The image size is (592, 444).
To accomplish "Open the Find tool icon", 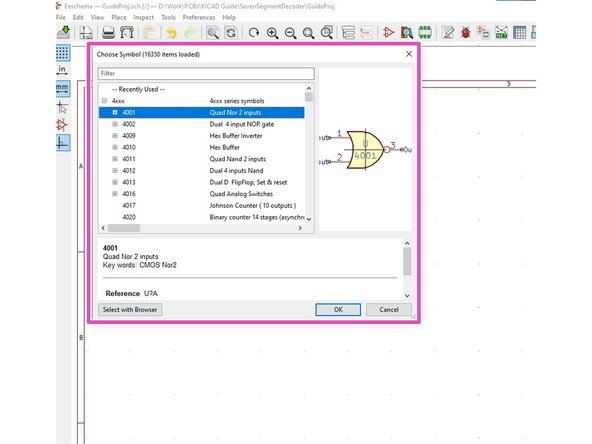I will (213, 32).
